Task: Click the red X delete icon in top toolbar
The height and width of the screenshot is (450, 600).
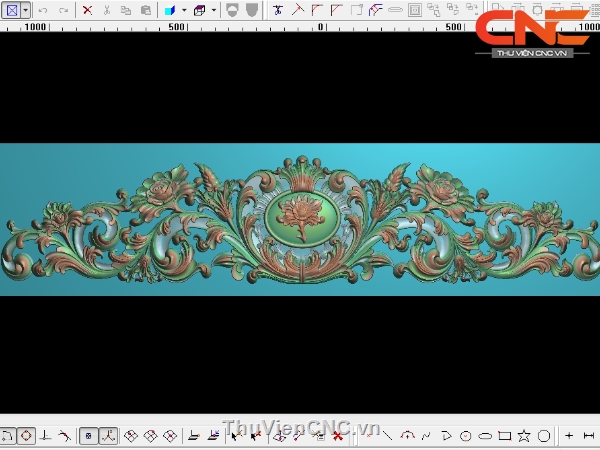Action: (88, 10)
